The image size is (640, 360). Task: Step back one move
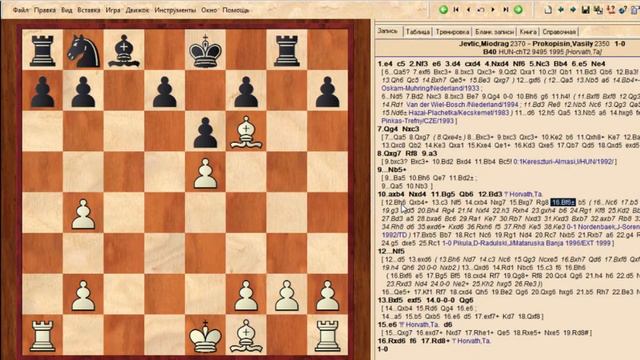pos(468,9)
